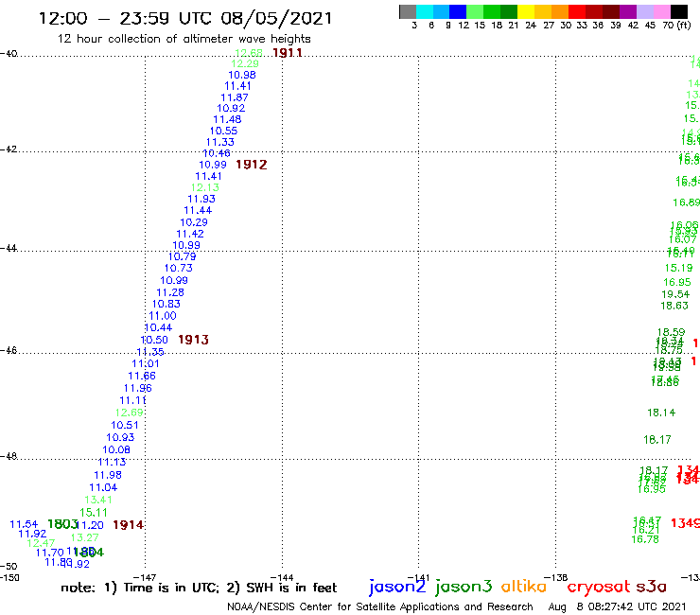
Task: Click the longitude axis label -144
Action: tap(281, 578)
